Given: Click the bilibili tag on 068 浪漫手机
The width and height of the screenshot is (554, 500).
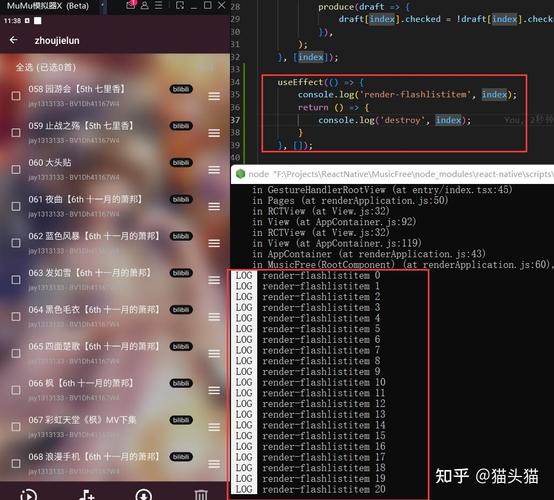Looking at the screenshot, I should coord(181,457).
